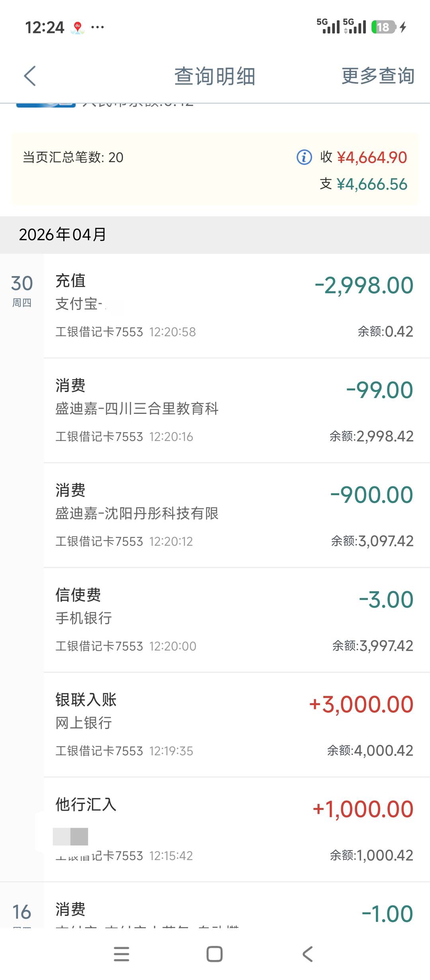430x980 pixels.
Task: Tap the 2026年04月 month header
Action: (63, 235)
